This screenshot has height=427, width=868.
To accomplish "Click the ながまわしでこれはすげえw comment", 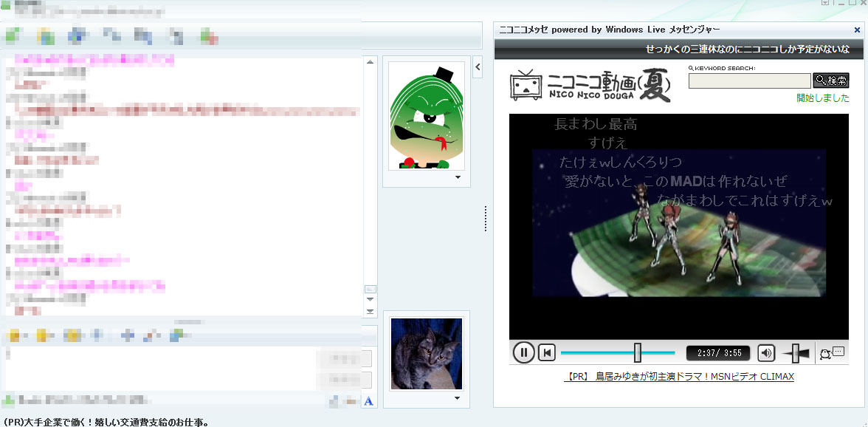I will point(745,199).
